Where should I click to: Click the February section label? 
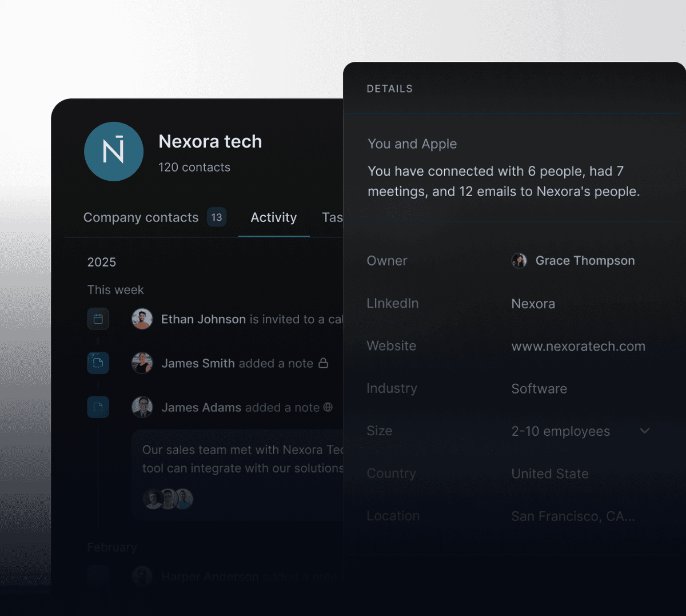(112, 547)
